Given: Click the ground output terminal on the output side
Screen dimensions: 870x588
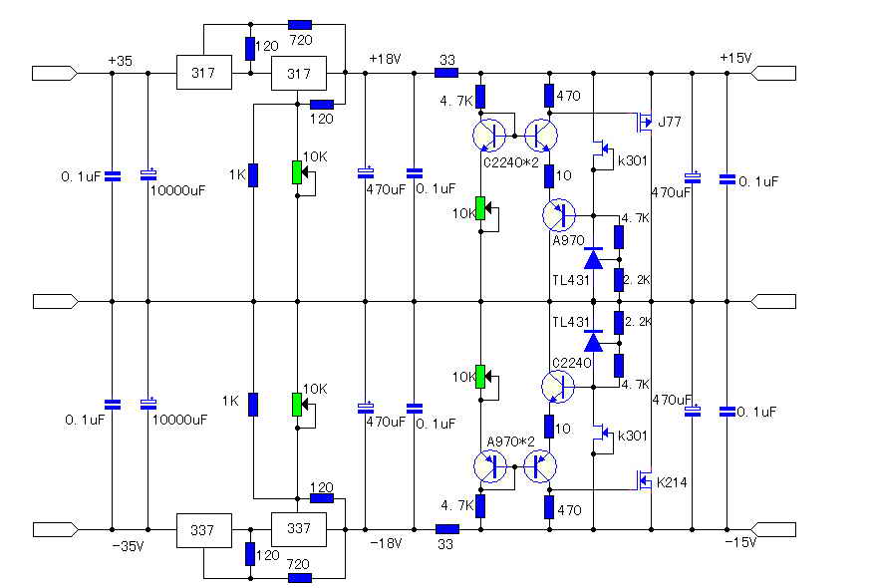Looking at the screenshot, I should (773, 302).
